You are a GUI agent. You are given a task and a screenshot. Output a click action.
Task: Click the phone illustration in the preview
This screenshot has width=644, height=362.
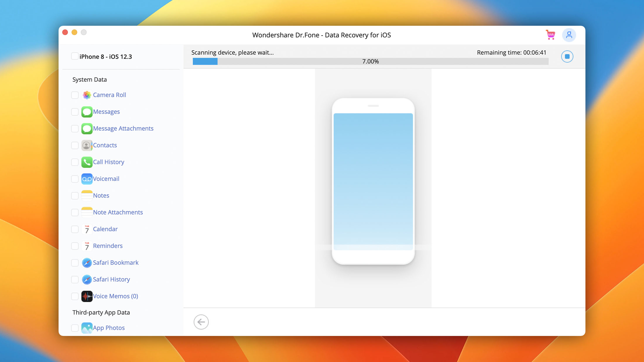pyautogui.click(x=373, y=182)
